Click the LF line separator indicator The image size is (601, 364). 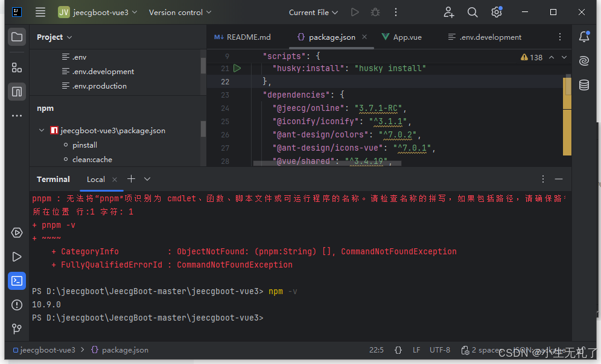coord(416,350)
